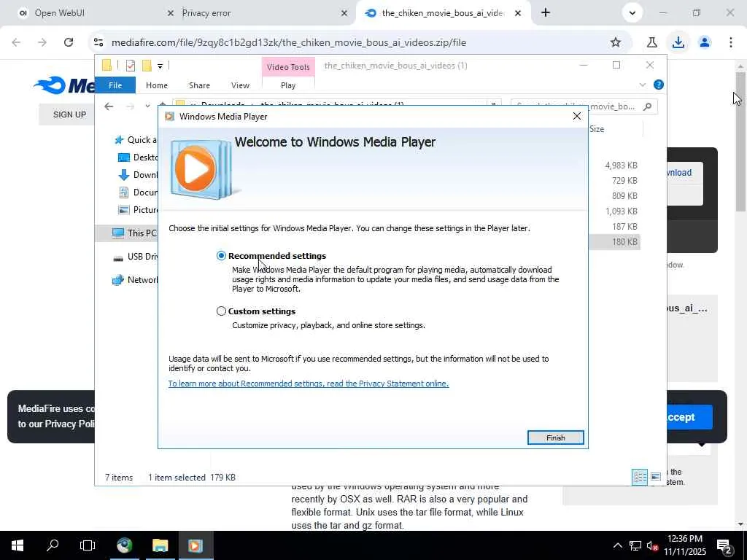The width and height of the screenshot is (747, 560).
Task: Select the file row sized 4,983 KB
Action: point(614,166)
